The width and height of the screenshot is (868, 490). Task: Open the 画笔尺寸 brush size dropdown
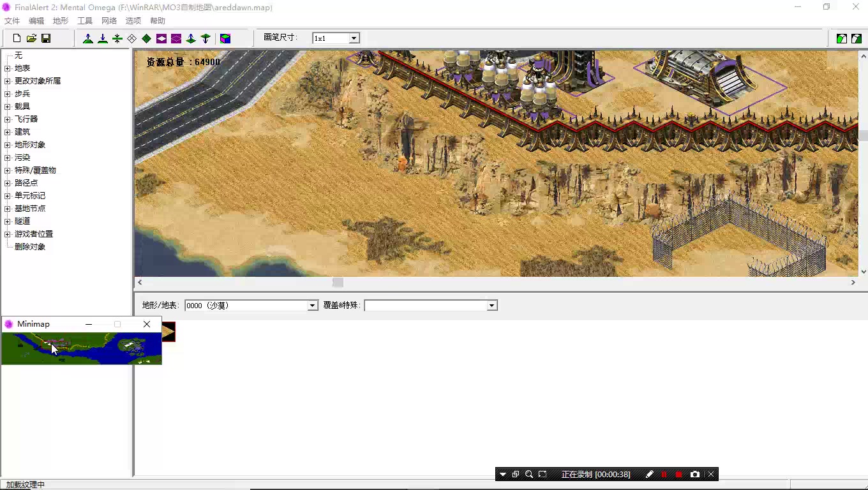coord(354,38)
